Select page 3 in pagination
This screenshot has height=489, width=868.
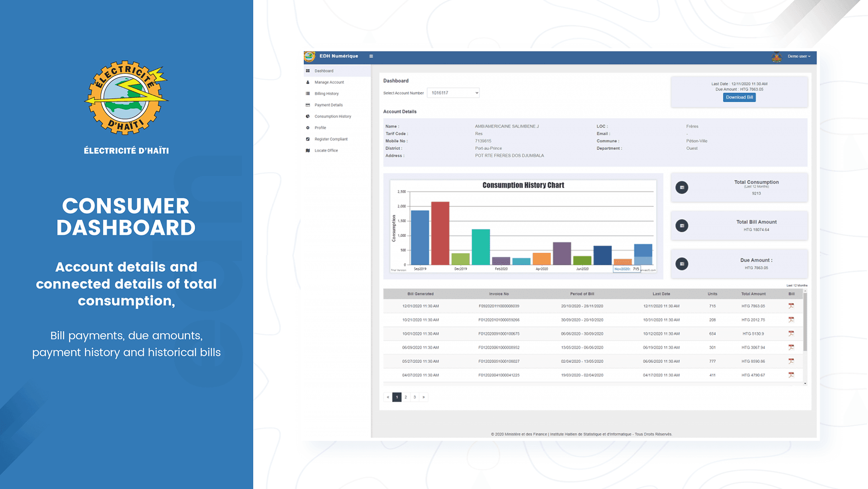[x=415, y=397]
